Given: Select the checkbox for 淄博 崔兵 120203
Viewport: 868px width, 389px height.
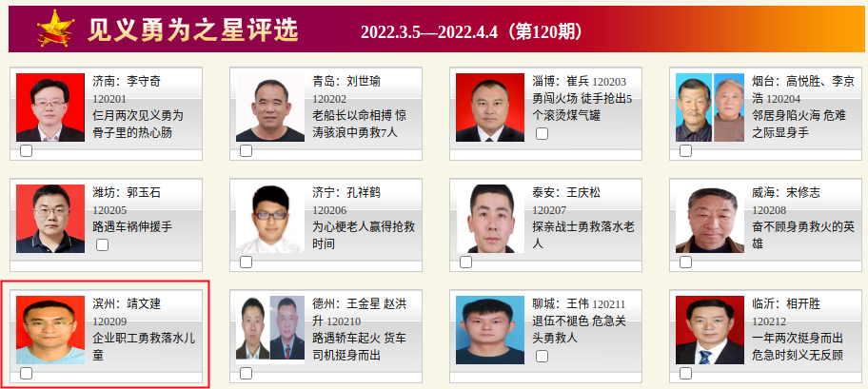Looking at the screenshot, I should coord(542,133).
